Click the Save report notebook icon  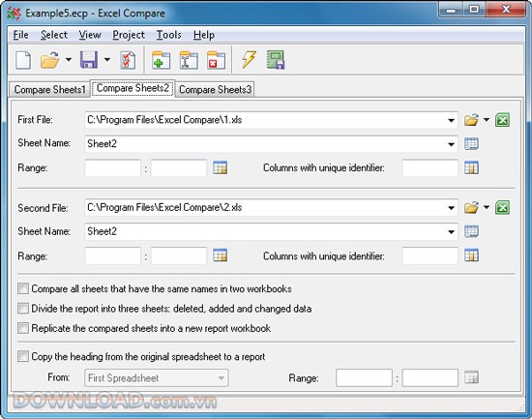(276, 60)
